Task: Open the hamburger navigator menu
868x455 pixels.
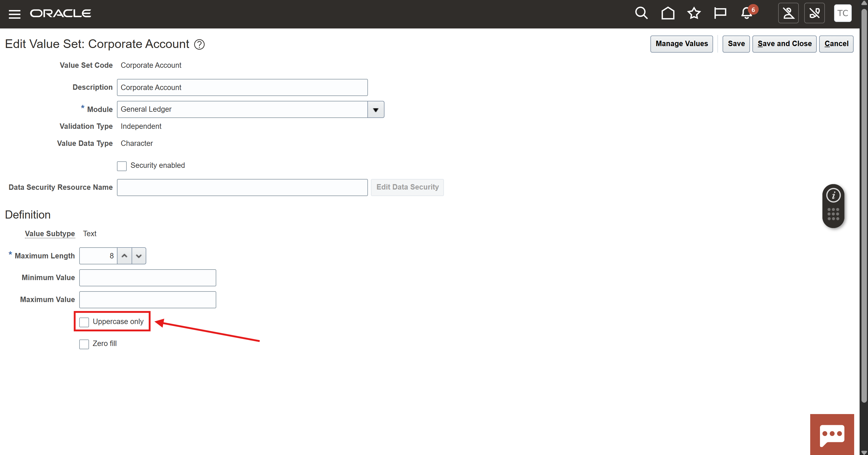Action: pyautogui.click(x=14, y=14)
